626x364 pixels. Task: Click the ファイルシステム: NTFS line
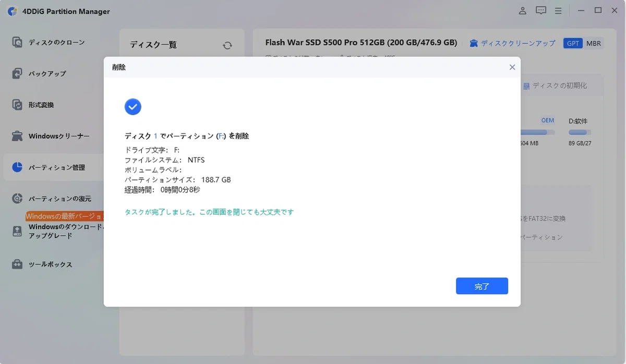click(x=165, y=160)
